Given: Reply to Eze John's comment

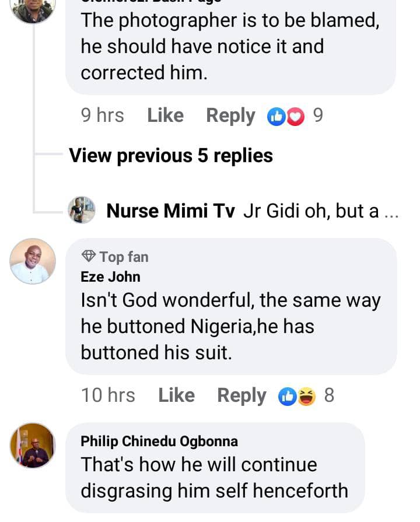Looking at the screenshot, I should pos(242,395).
